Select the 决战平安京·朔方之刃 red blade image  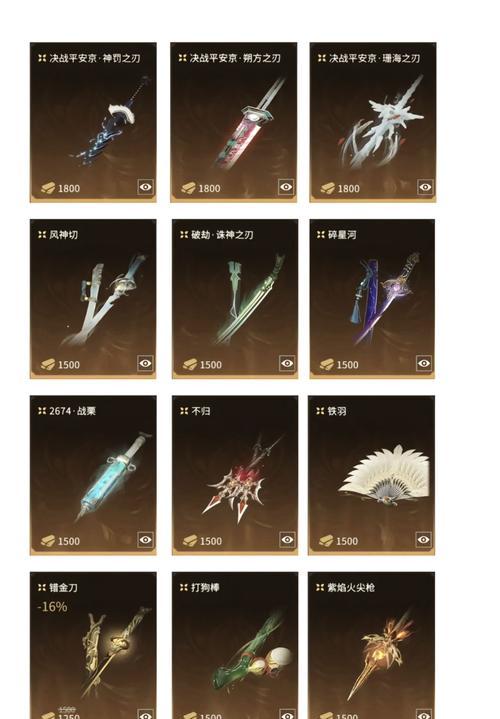point(250,123)
